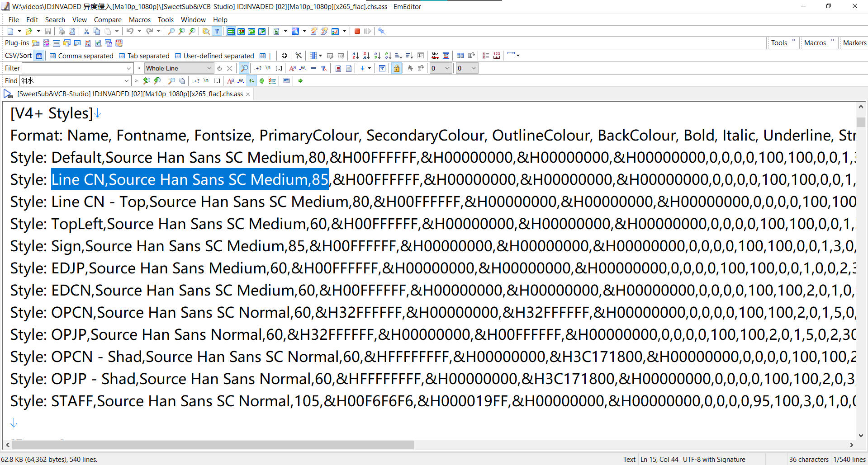The image size is (868, 465).
Task: Toggle the funnel Filter toolbar button in main toolbar
Action: pyautogui.click(x=217, y=31)
